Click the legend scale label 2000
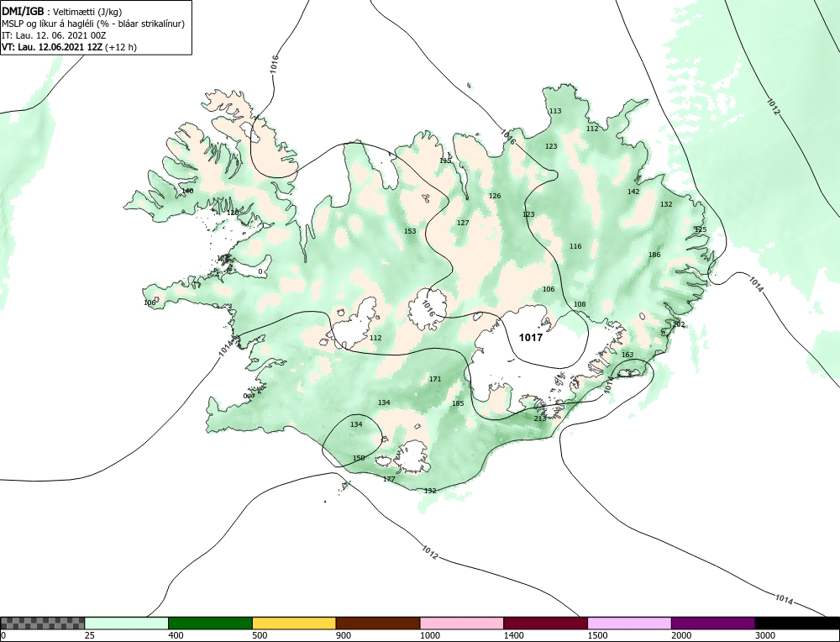This screenshot has height=642, width=840. click(x=681, y=635)
